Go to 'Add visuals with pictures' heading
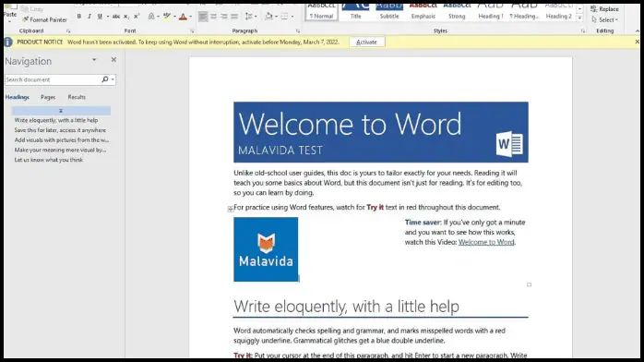 point(62,140)
